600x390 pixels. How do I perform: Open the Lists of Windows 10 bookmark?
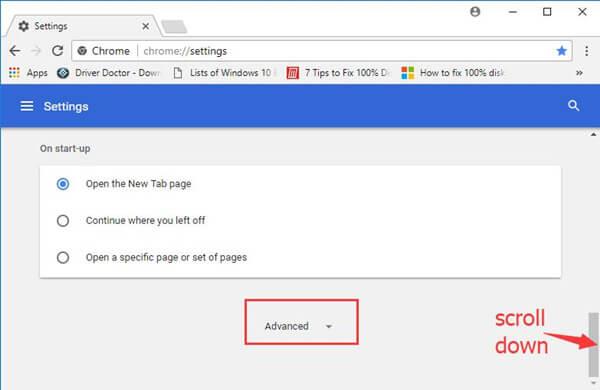pyautogui.click(x=225, y=73)
